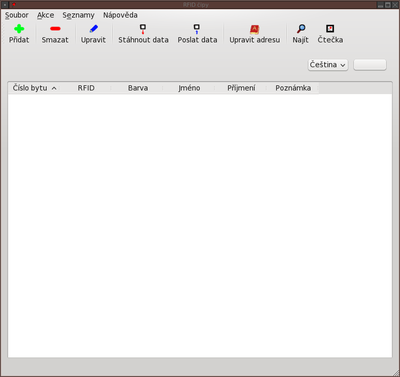Click the Poznámka column header
This screenshot has height=377, width=400.
(x=293, y=88)
